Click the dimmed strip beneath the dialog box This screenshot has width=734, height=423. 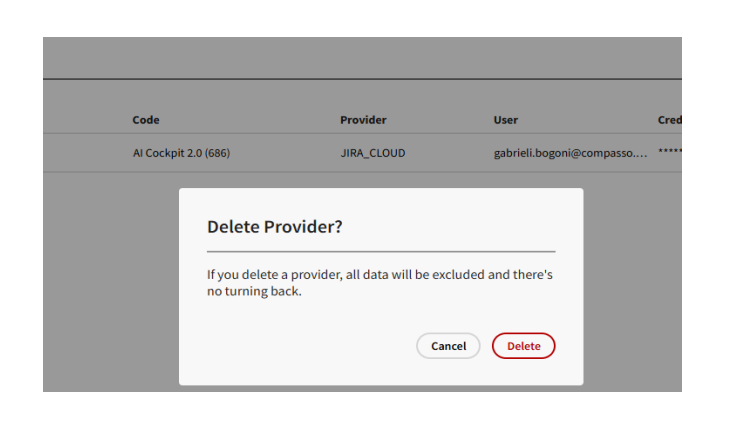click(x=380, y=388)
